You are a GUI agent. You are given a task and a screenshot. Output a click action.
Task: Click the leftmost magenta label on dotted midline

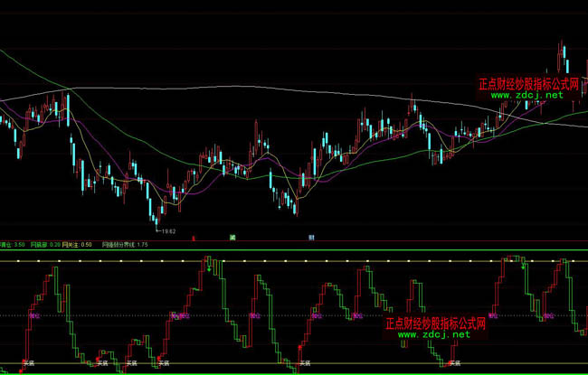tap(34, 316)
